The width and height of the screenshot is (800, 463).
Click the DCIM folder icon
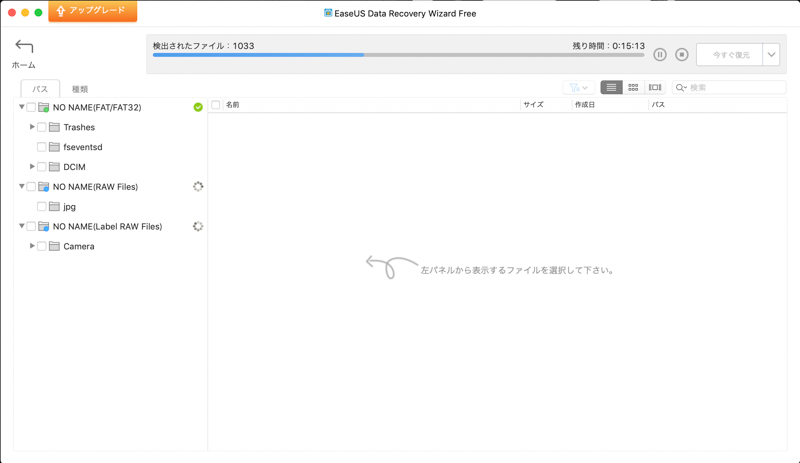[x=55, y=167]
